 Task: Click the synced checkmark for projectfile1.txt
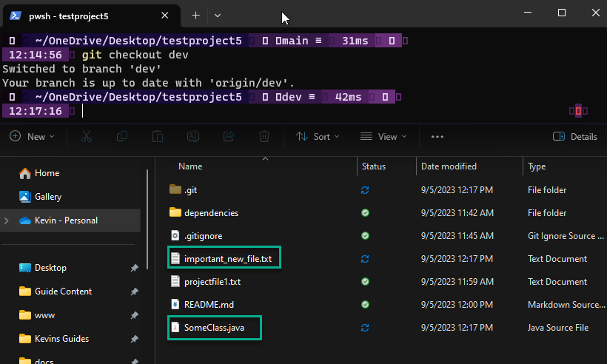(365, 282)
